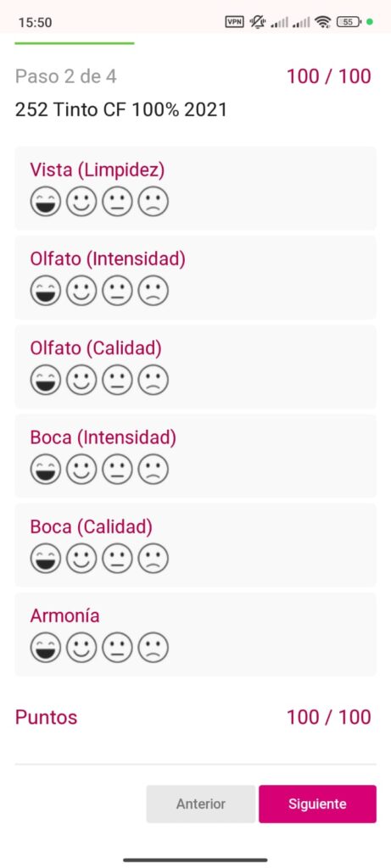This screenshot has height=868, width=391.
Task: Choose the neutral face under Boca (Intensidad)
Action: [x=117, y=470]
